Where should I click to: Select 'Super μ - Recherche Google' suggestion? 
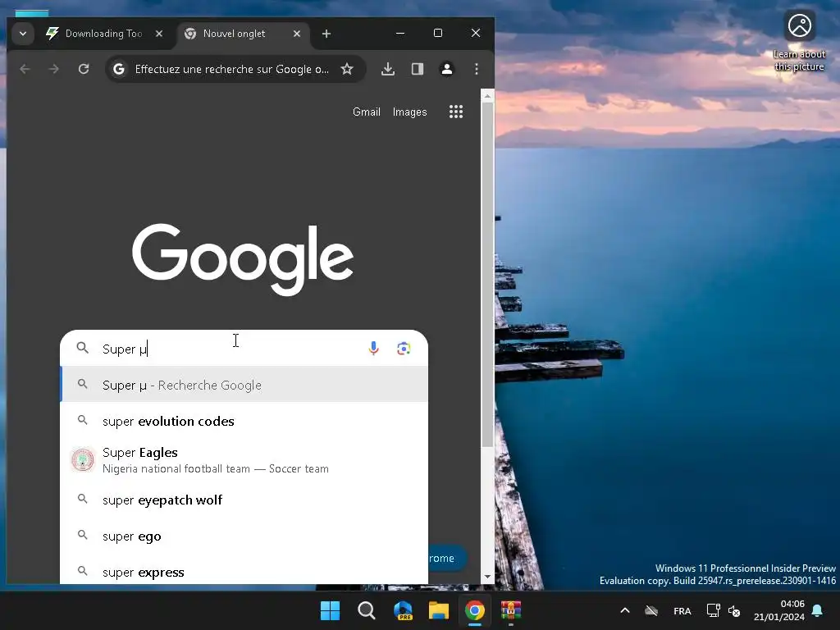click(244, 385)
